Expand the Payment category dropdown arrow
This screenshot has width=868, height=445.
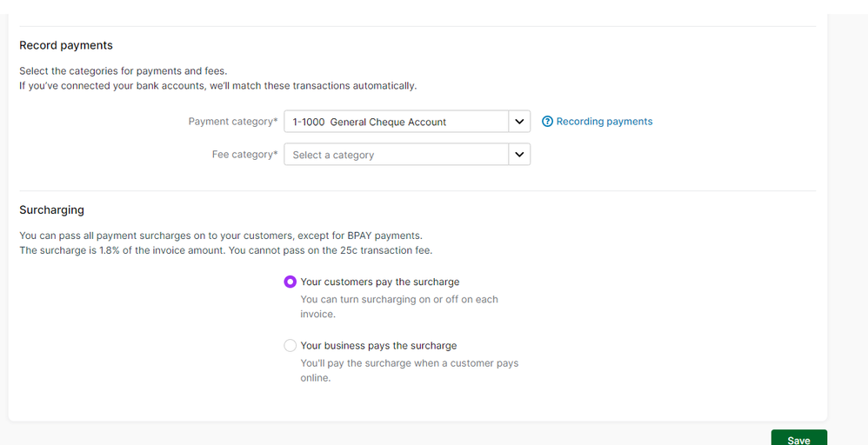click(519, 122)
